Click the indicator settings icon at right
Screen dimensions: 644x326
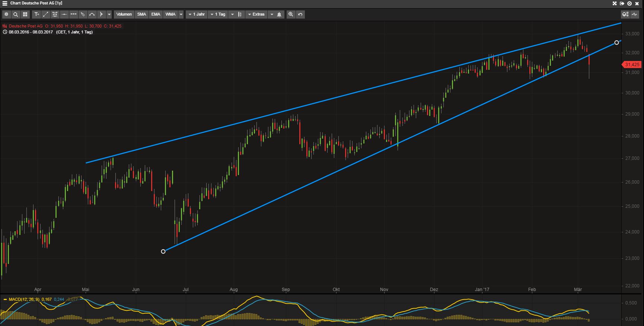point(625,14)
